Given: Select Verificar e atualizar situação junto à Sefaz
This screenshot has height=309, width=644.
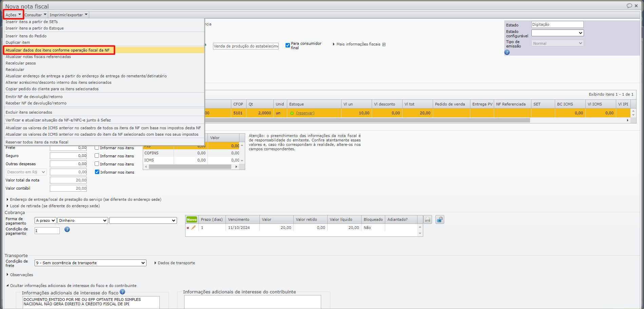Looking at the screenshot, I should [104, 120].
